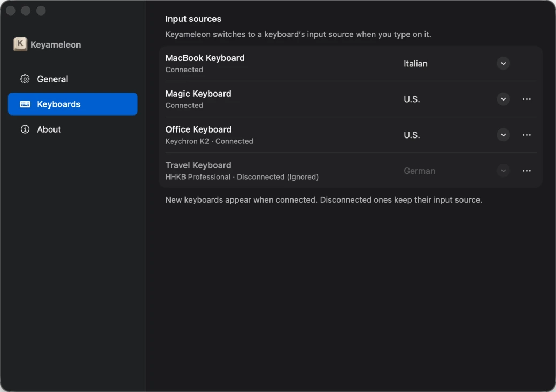Expand MacBook Keyboard input source dropdown
The image size is (556, 392).
pos(503,64)
